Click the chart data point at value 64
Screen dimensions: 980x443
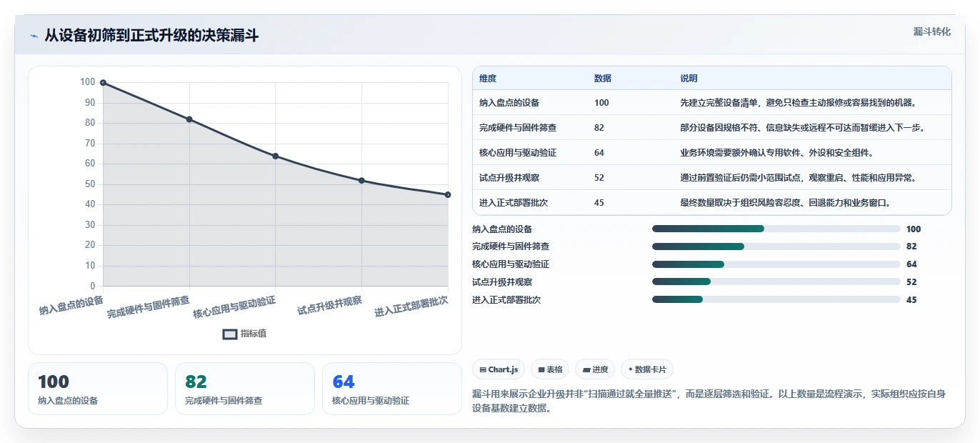276,156
